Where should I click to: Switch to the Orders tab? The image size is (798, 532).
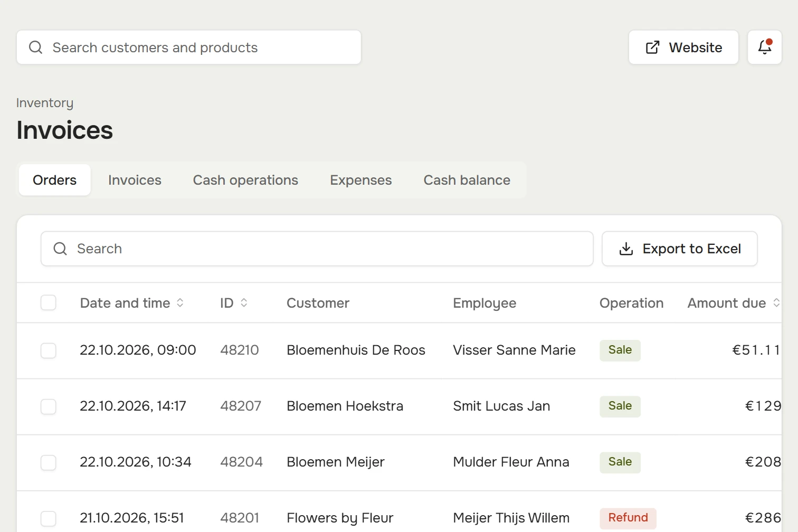point(55,180)
